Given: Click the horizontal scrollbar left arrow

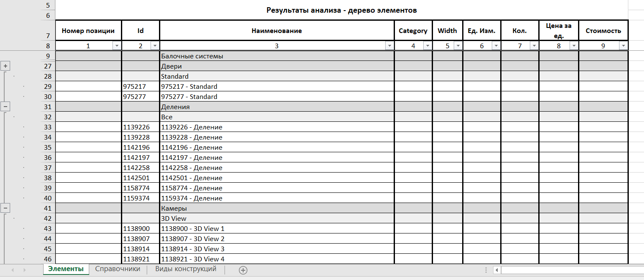Looking at the screenshot, I should tap(497, 270).
